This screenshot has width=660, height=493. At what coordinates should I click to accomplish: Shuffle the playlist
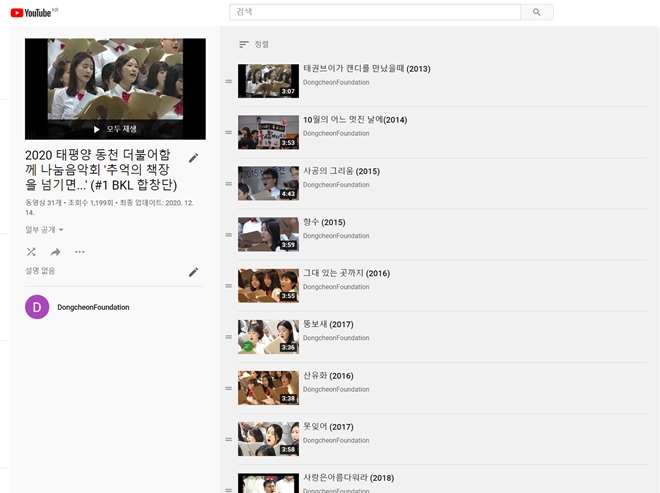31,252
